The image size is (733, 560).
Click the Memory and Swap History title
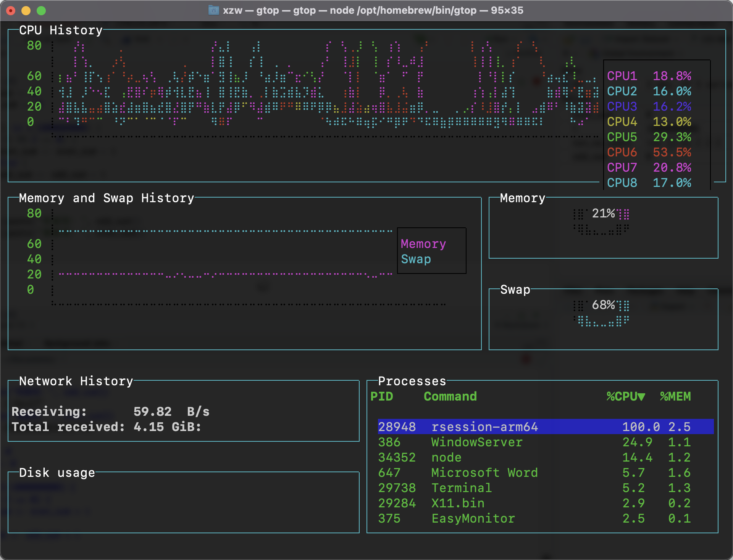107,198
